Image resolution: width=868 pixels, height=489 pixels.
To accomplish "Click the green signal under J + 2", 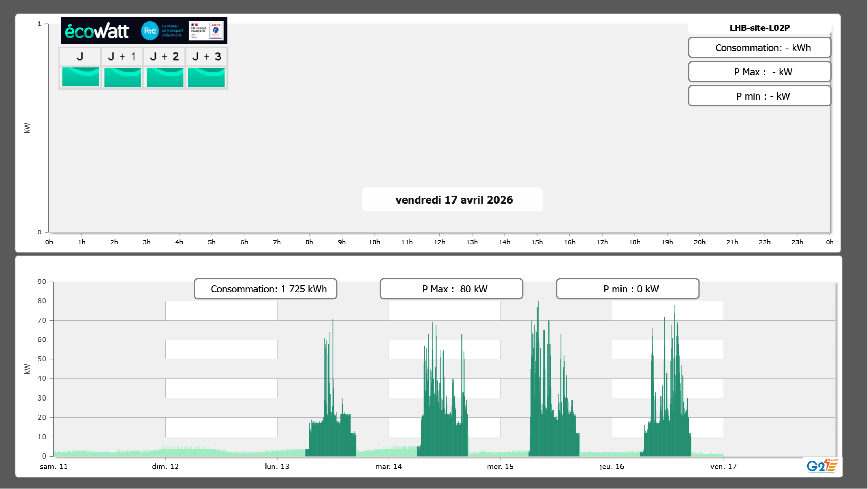I will pos(165,77).
